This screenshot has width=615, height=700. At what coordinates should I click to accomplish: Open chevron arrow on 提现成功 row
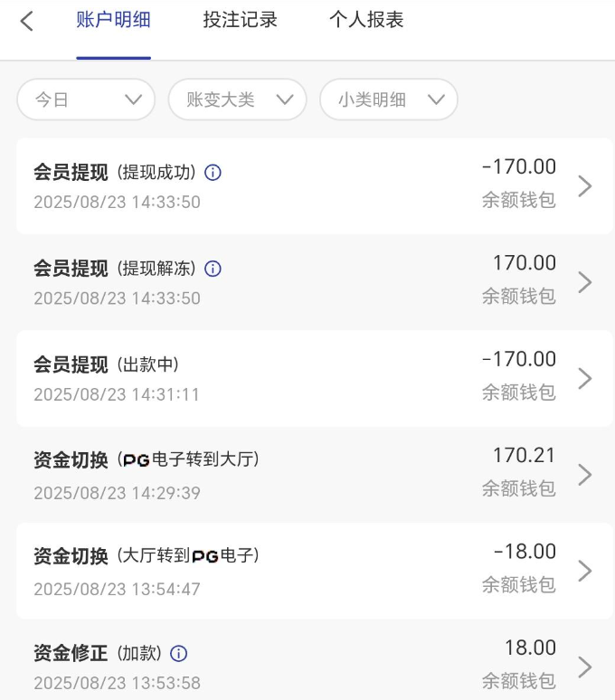585,186
